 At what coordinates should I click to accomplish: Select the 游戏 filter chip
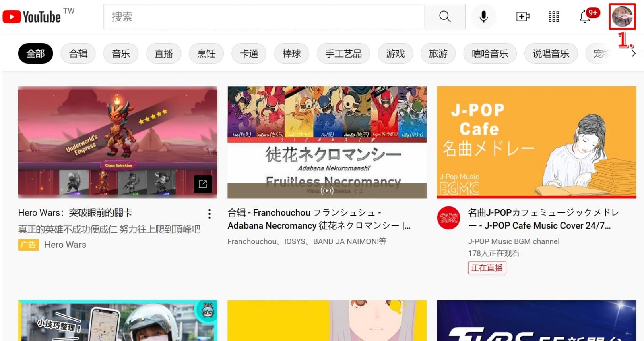click(395, 54)
